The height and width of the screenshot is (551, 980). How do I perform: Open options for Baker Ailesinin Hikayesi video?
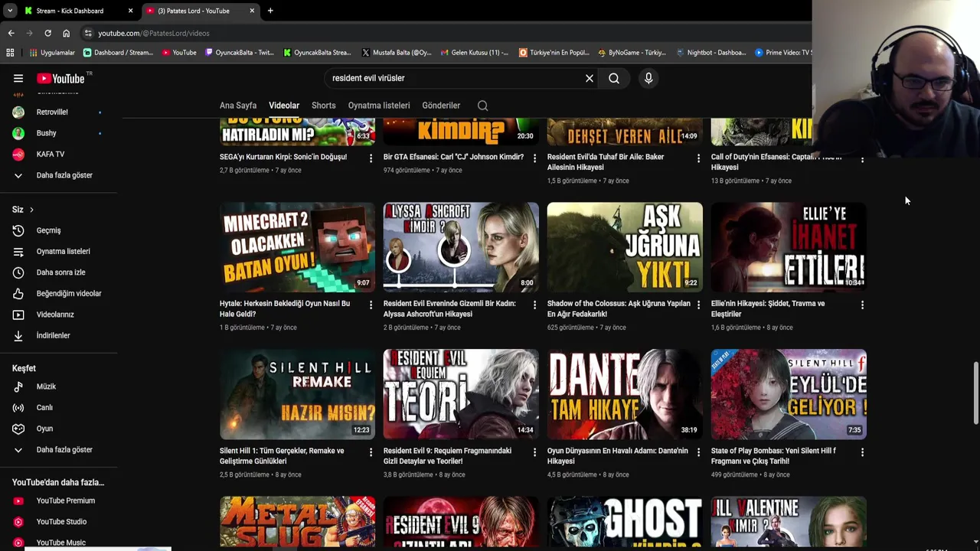698,158
